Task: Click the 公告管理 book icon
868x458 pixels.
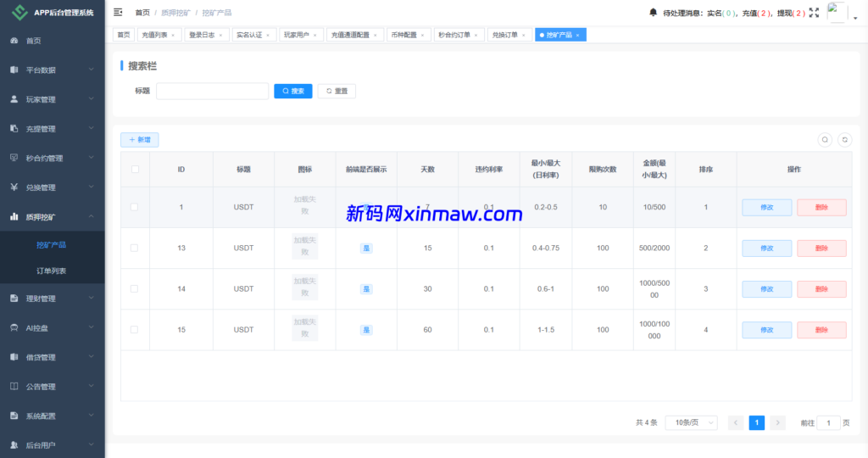Action: click(14, 387)
